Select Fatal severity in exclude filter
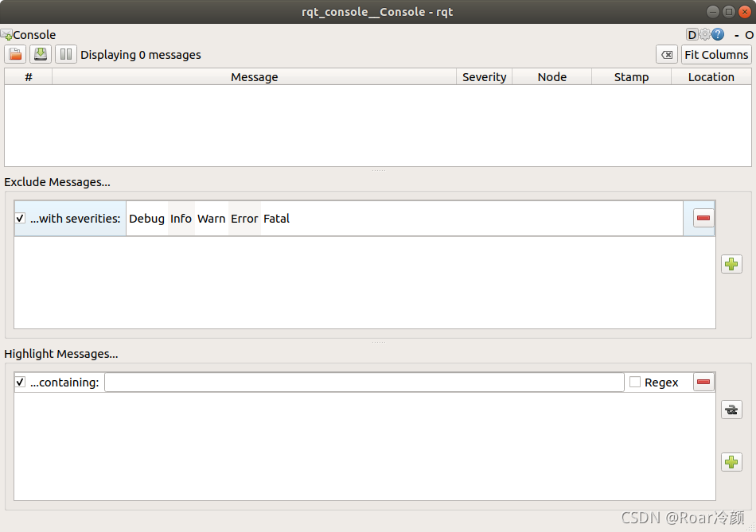Image resolution: width=756 pixels, height=532 pixels. [x=276, y=219]
